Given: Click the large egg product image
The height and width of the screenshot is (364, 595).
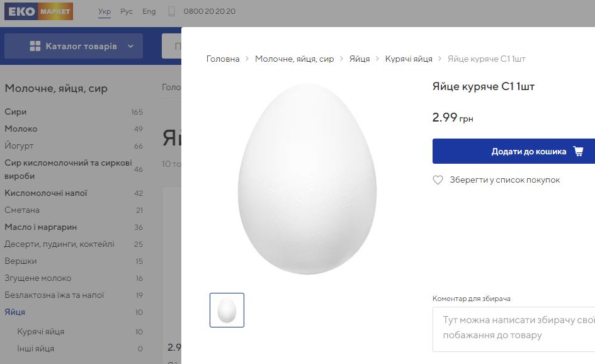Looking at the screenshot, I should tap(307, 179).
